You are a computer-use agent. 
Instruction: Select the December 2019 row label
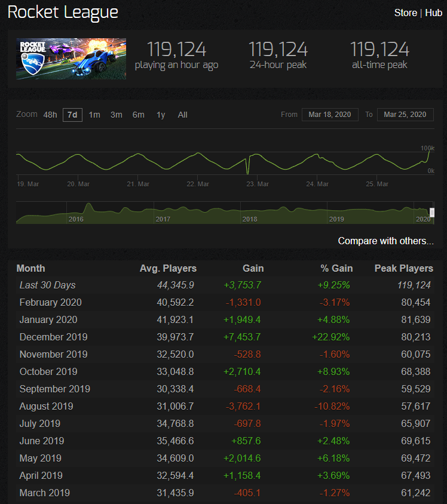tap(53, 337)
